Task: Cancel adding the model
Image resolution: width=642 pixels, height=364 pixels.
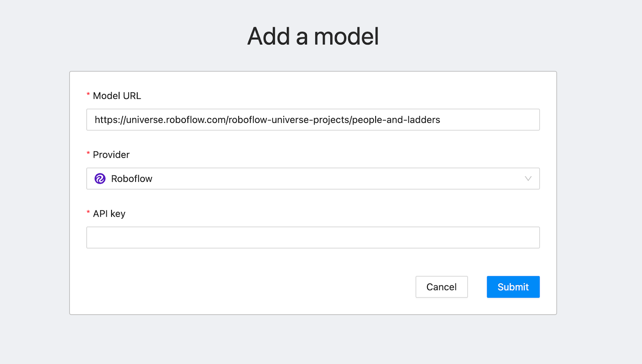Action: coord(441,287)
